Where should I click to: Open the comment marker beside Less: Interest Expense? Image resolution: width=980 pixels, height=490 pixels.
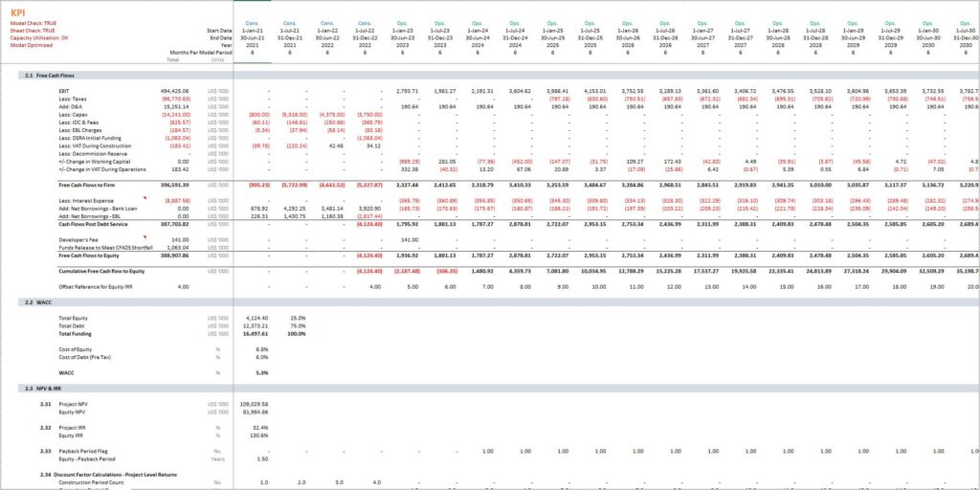(x=145, y=197)
